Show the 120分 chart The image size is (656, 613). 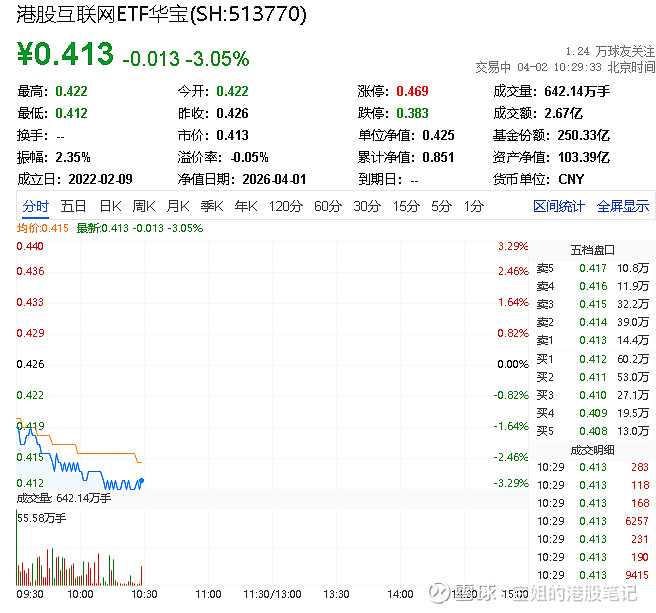[x=286, y=206]
